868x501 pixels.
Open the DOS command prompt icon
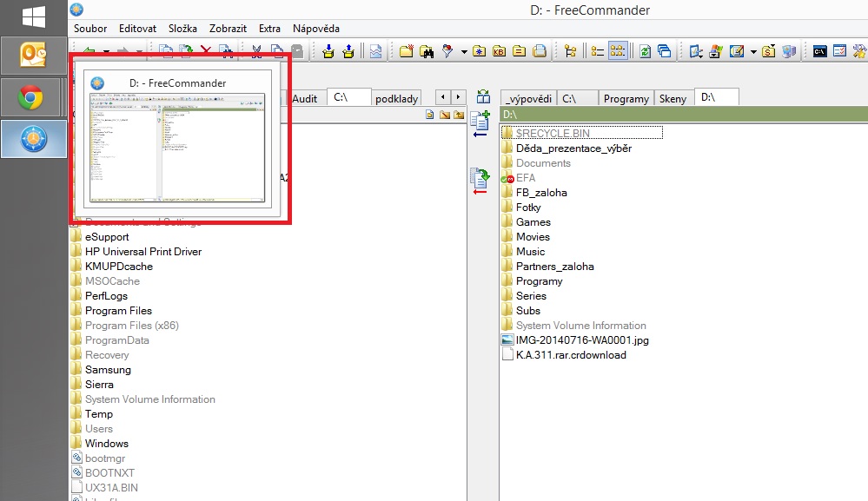(819, 51)
